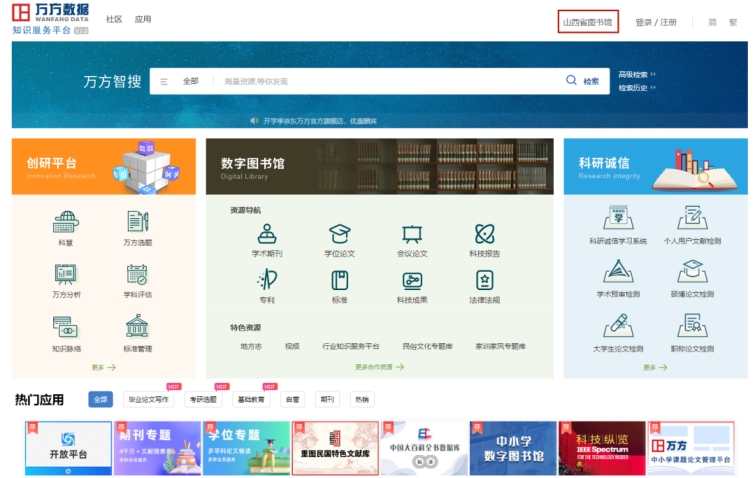Viewport: 755px width, 478px height.
Task: Click the 学位论文 graduation cap icon
Action: [x=339, y=234]
